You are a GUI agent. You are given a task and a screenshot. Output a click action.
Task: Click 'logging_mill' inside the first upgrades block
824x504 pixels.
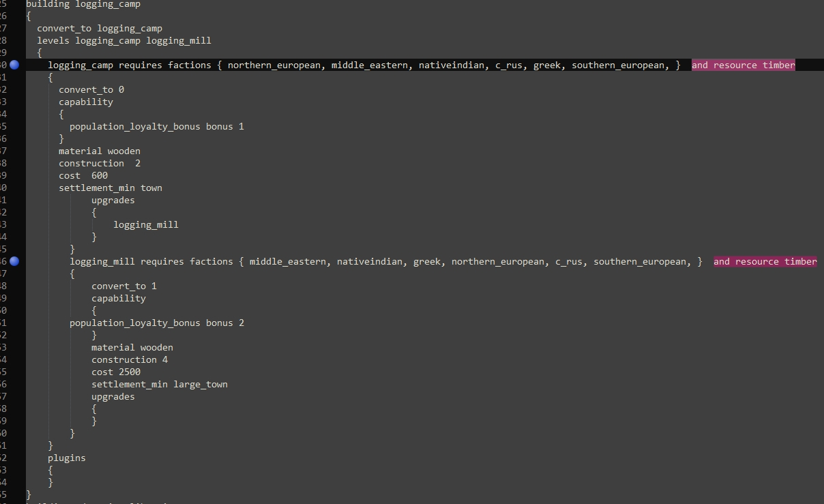point(146,225)
